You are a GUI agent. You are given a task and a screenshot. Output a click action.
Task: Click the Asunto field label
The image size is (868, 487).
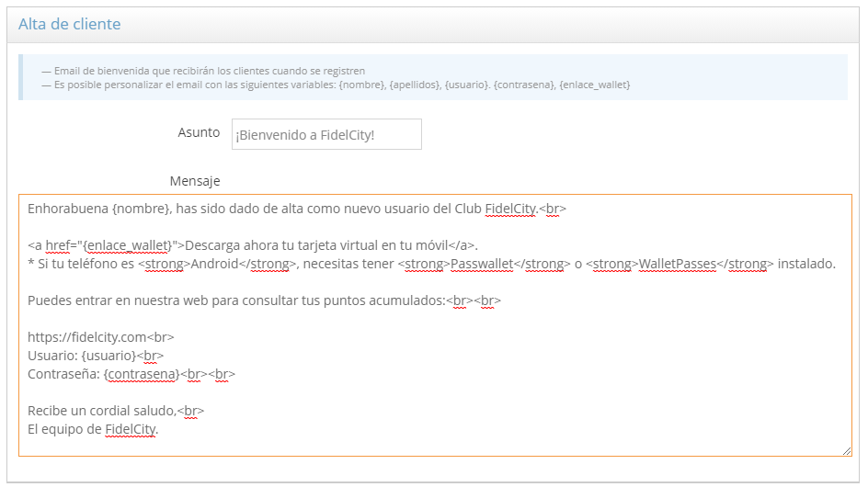coord(199,132)
